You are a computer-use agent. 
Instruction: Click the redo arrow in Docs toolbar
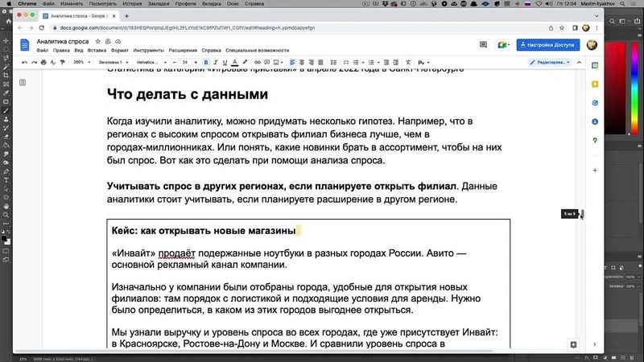(34, 63)
